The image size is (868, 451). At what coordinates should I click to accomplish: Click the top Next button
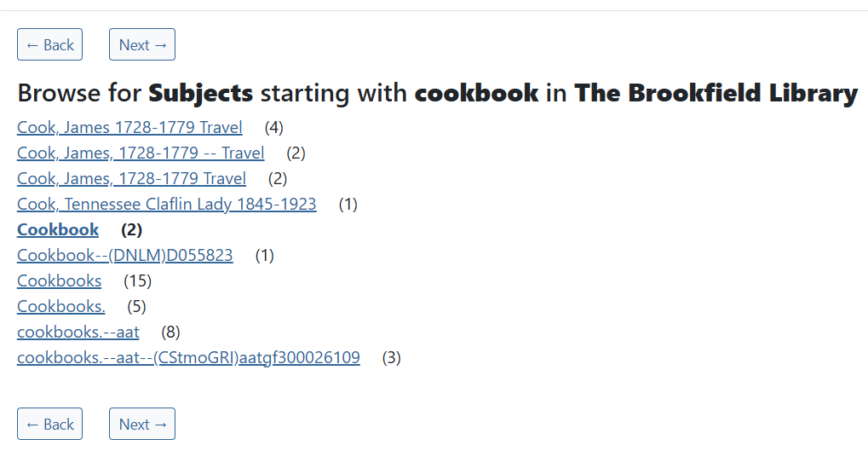(141, 45)
